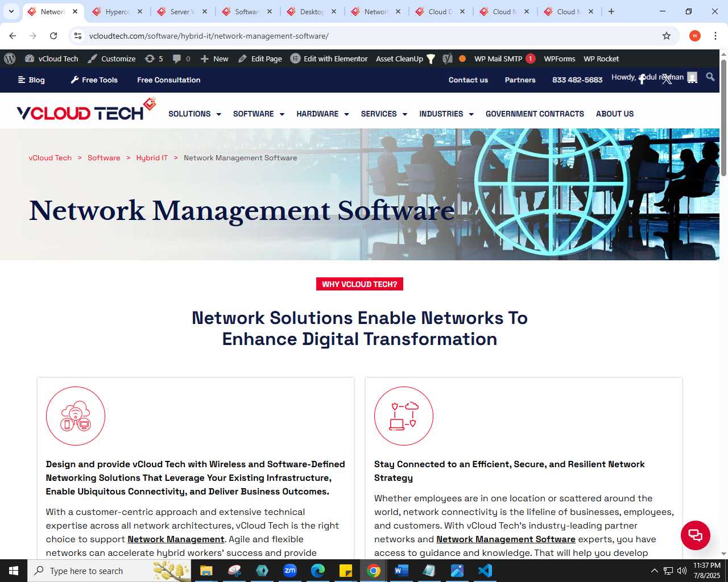Image resolution: width=728 pixels, height=582 pixels.
Task: Click the address bar URL field
Action: tap(373, 36)
